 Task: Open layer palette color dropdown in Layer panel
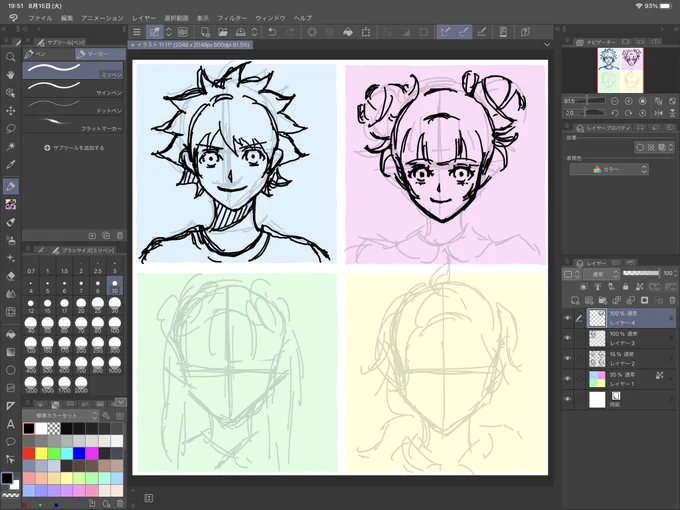pyautogui.click(x=572, y=274)
